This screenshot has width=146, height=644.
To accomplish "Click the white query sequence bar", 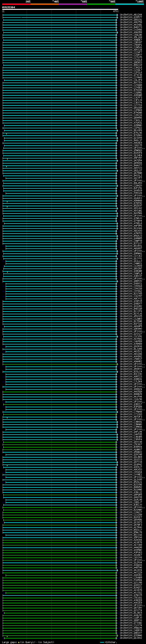I will [60, 9].
